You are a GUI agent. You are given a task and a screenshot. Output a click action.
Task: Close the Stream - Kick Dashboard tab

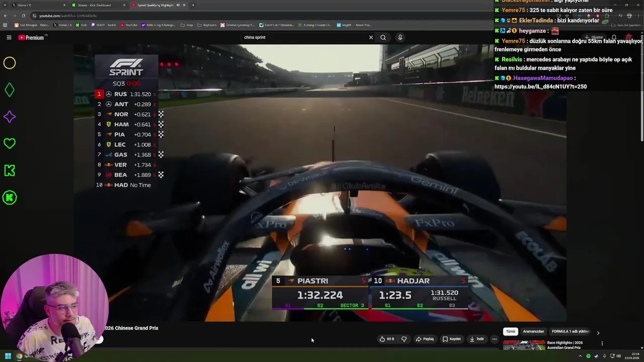tap(124, 5)
